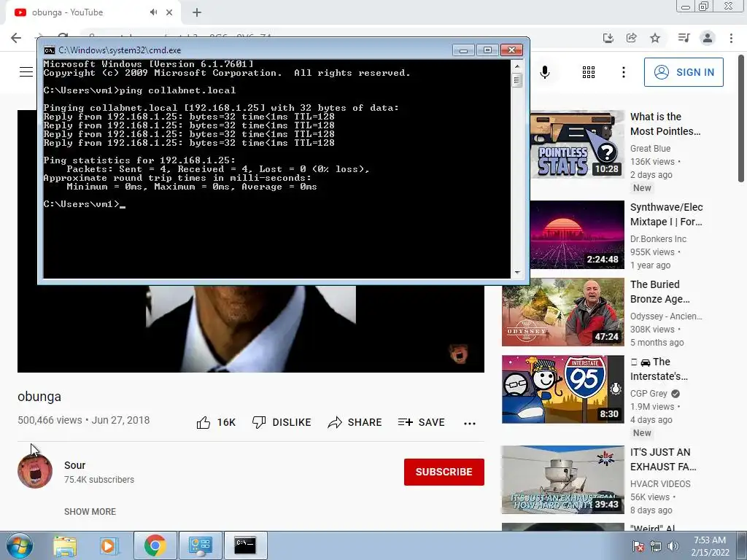
Task: Click the cmd scrollbar up arrow
Action: click(x=517, y=66)
